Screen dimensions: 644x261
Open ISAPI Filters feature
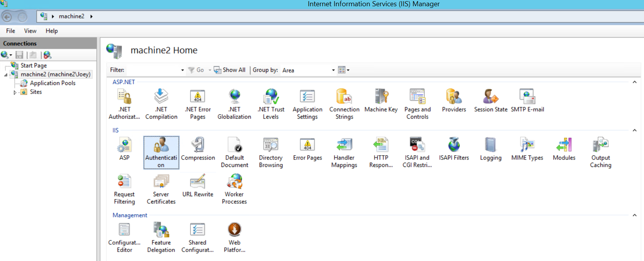454,149
